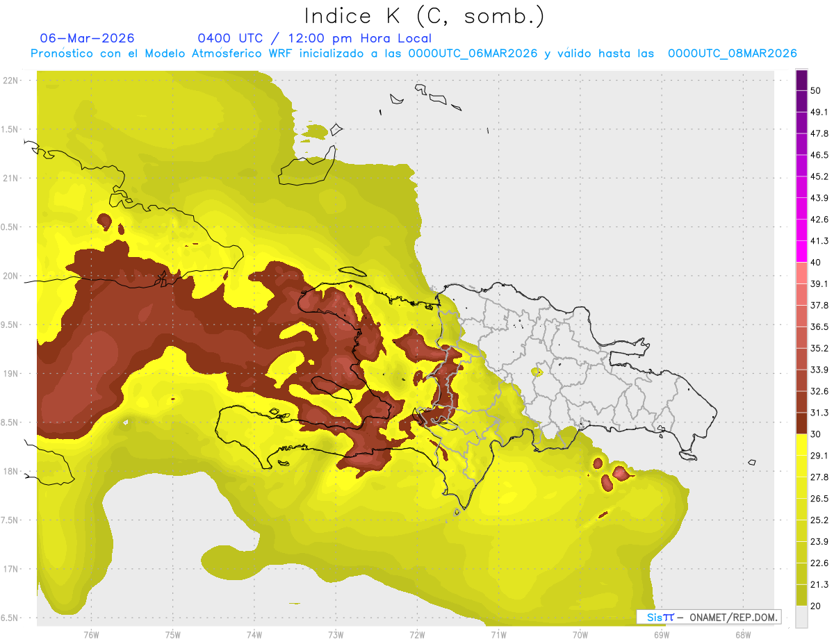Viewport: 834px width, 644px height.
Task: Click the '17N' latitude label
Action: tap(12, 569)
